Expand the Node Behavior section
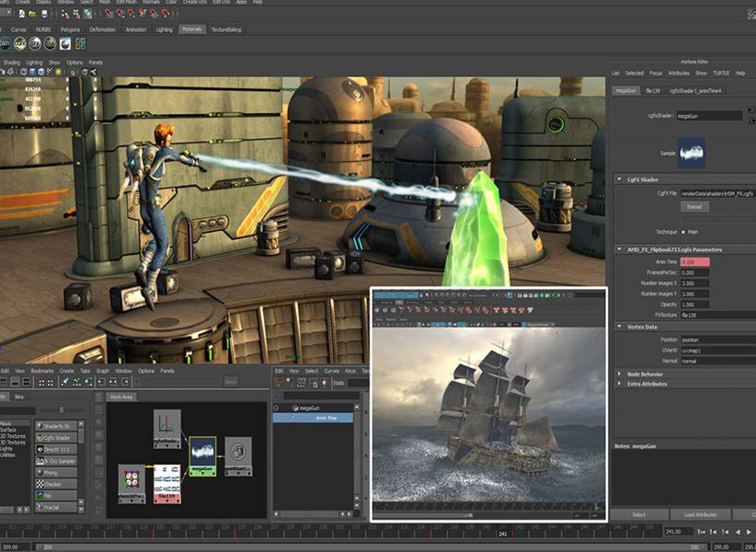756x552 pixels. coord(619,374)
